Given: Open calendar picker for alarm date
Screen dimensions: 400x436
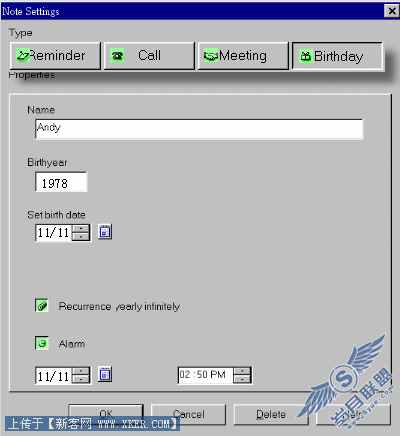Looking at the screenshot, I should [x=105, y=374].
